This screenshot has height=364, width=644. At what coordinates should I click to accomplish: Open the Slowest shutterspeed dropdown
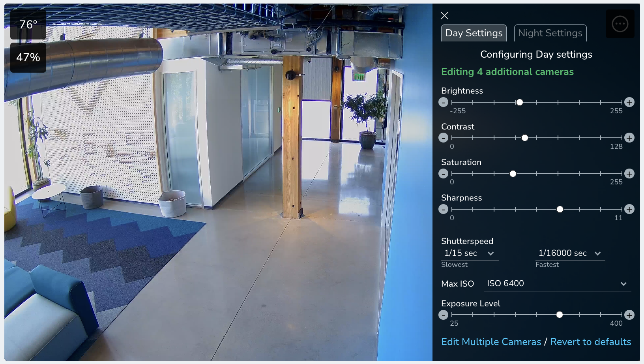(470, 253)
